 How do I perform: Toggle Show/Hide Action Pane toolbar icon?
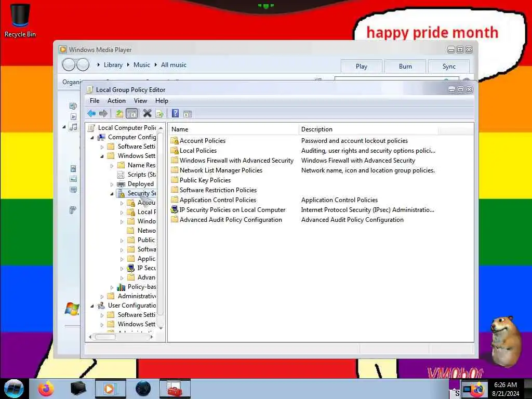click(187, 114)
